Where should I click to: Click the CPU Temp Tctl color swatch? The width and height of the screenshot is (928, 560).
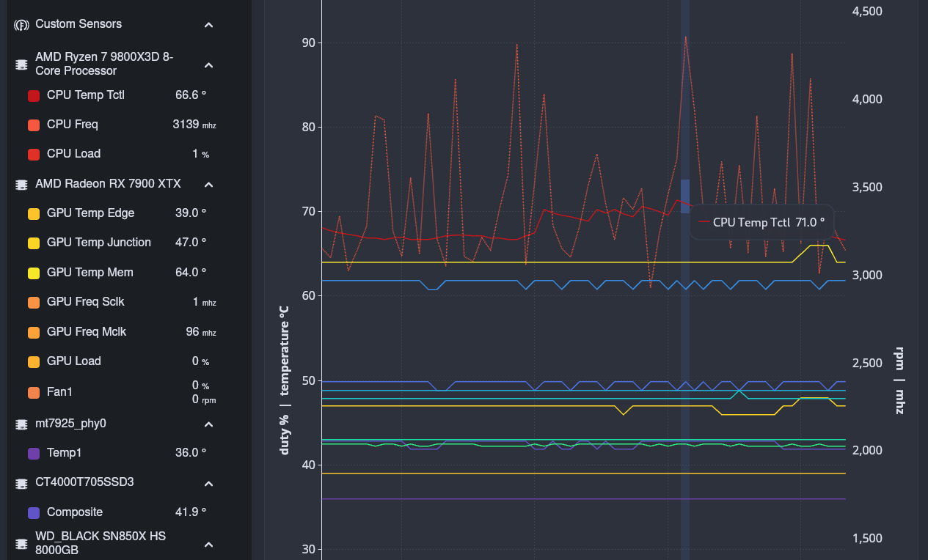coord(34,95)
